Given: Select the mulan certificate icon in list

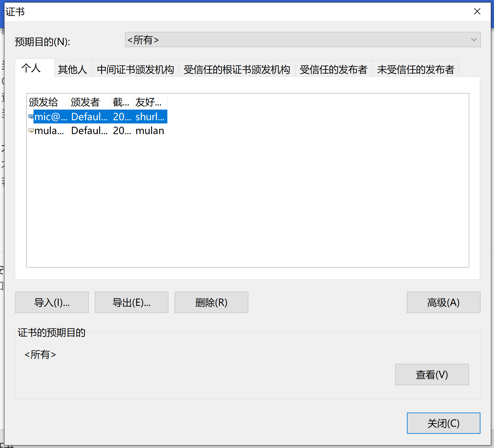Looking at the screenshot, I should click(31, 131).
